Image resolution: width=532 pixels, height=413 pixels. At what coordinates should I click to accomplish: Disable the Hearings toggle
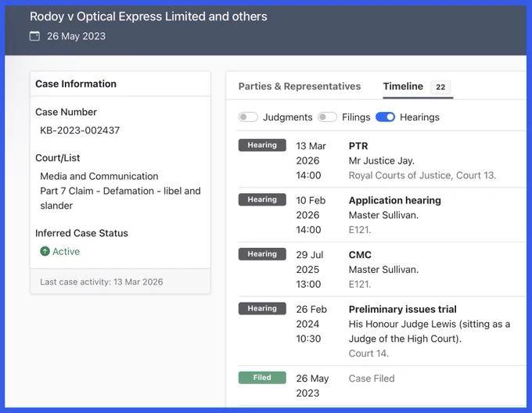pyautogui.click(x=386, y=117)
